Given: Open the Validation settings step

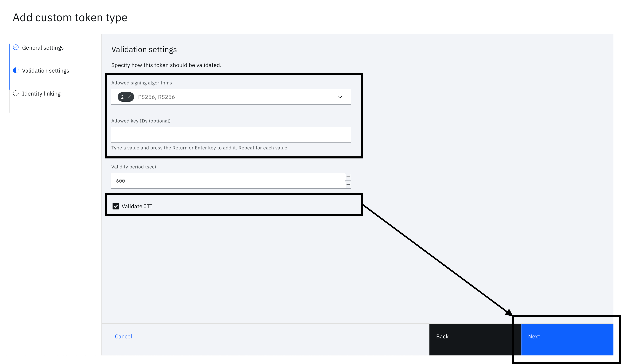Looking at the screenshot, I should pos(46,71).
